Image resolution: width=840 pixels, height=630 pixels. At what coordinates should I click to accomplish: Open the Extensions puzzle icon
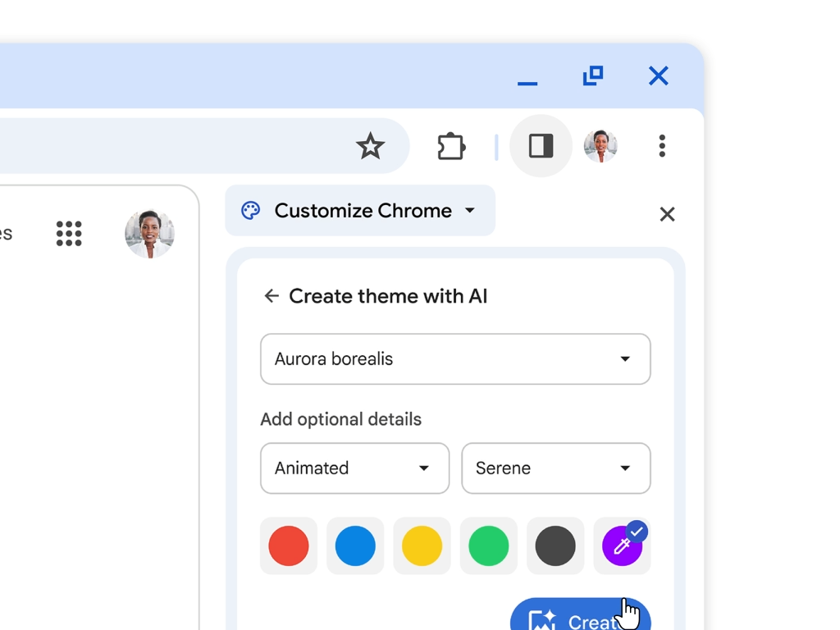coord(451,146)
